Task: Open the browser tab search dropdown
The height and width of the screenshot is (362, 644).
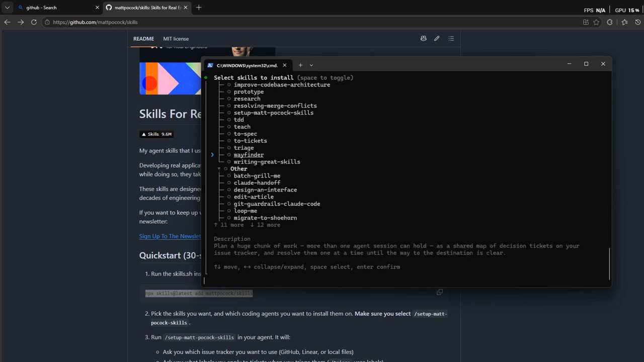Action: click(7, 8)
